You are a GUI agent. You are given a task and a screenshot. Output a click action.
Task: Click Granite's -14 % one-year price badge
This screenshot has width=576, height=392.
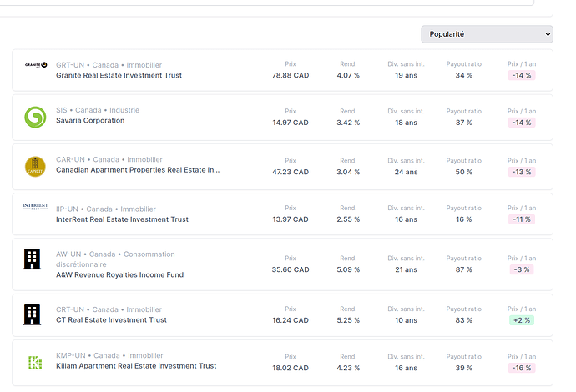pyautogui.click(x=522, y=75)
